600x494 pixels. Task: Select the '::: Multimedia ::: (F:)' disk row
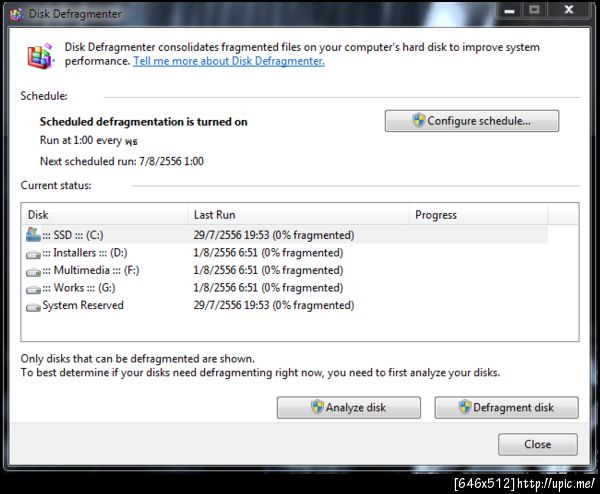coord(285,270)
